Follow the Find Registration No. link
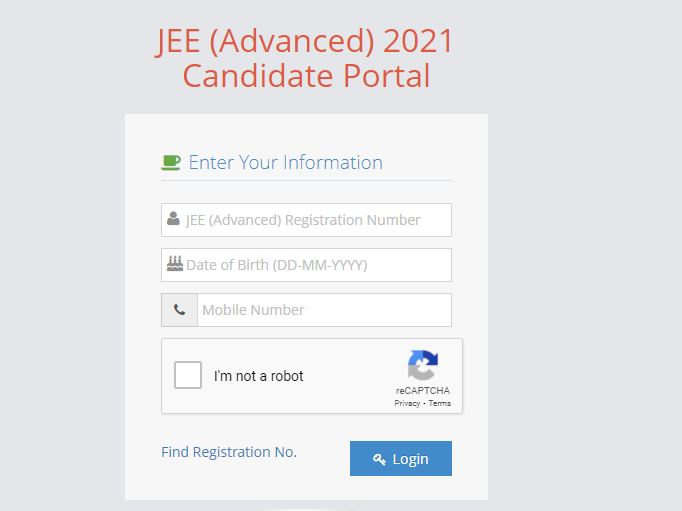This screenshot has height=511, width=682. point(229,452)
